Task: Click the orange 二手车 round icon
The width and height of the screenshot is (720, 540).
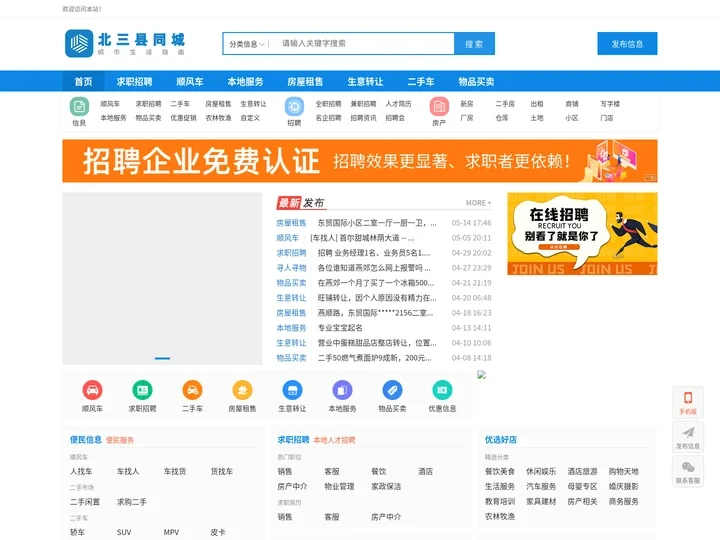Action: (x=192, y=390)
